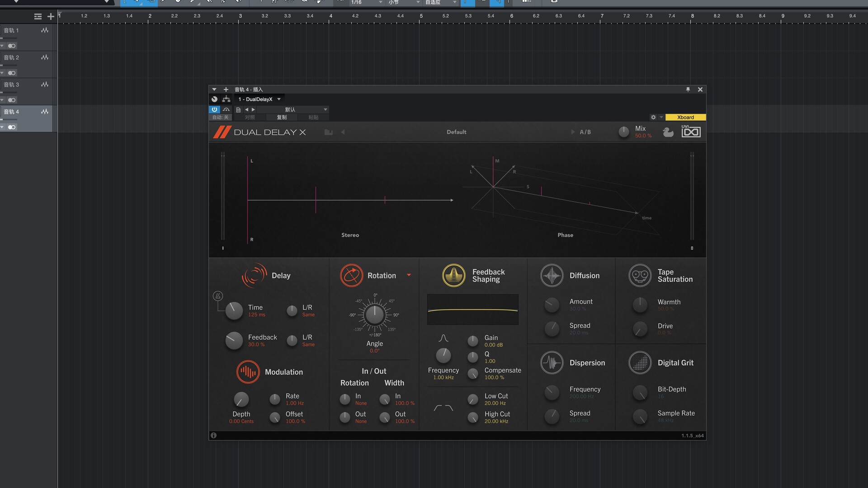
Task: Select the bell filter shape icon
Action: coord(443,338)
